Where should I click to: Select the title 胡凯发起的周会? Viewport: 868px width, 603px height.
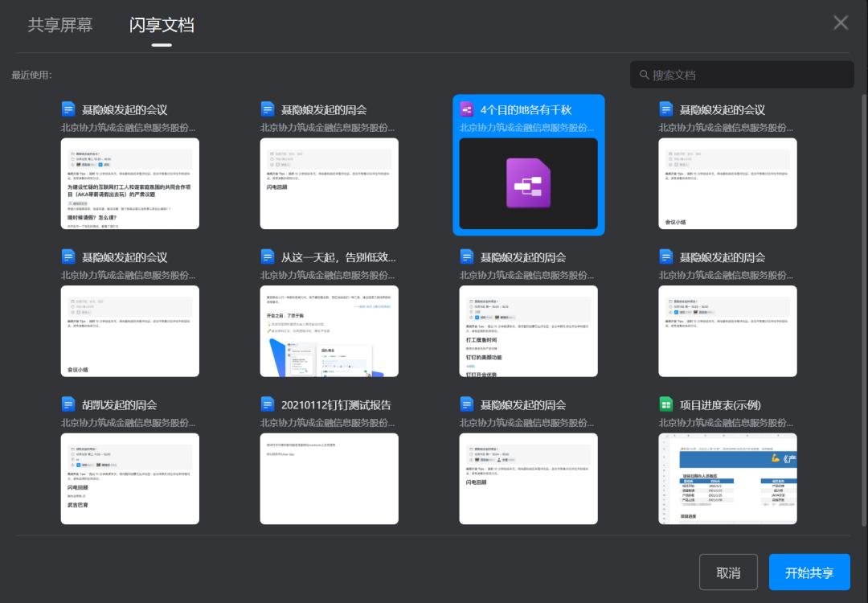(119, 405)
